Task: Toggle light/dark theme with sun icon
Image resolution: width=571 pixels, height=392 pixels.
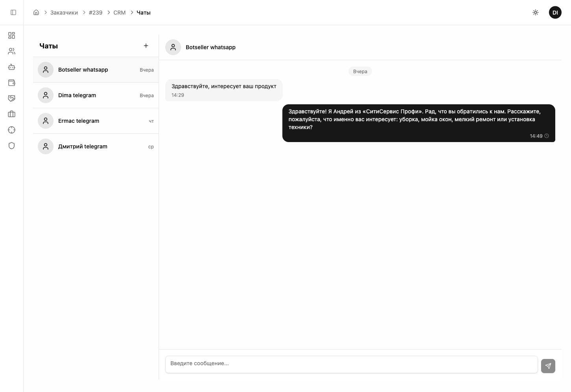Action: pos(536,12)
